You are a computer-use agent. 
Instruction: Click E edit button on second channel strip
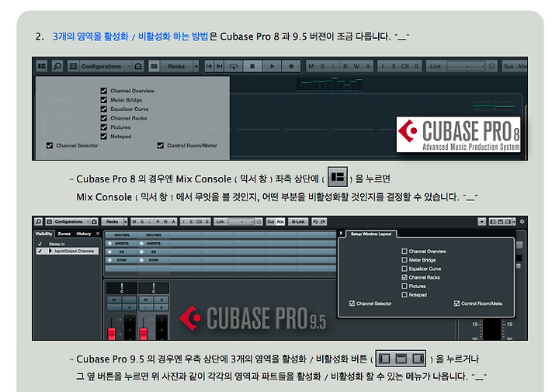(161, 307)
